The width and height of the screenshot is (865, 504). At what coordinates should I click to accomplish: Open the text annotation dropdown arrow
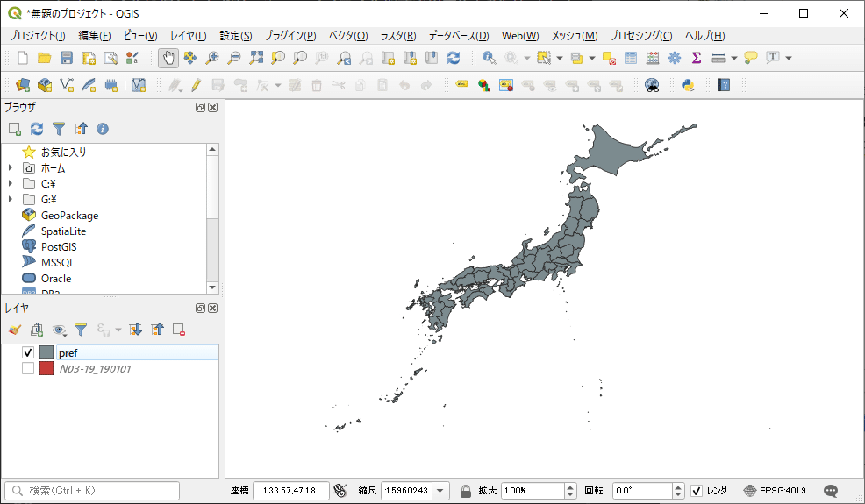(x=789, y=58)
